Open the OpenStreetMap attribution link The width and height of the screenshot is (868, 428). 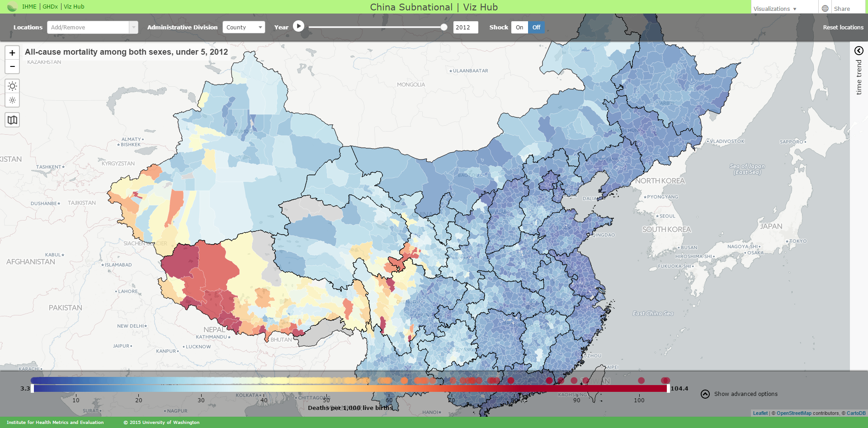pyautogui.click(x=794, y=413)
